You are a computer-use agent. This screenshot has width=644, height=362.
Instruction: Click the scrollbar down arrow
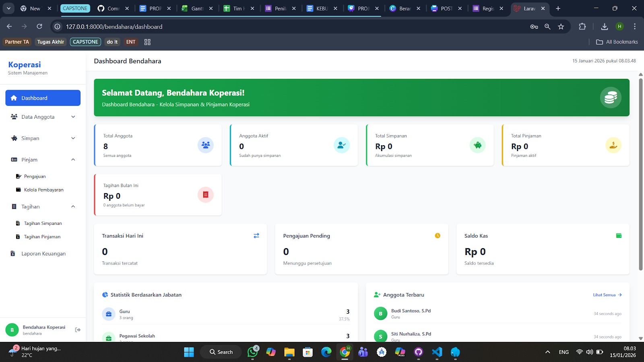coord(641,339)
